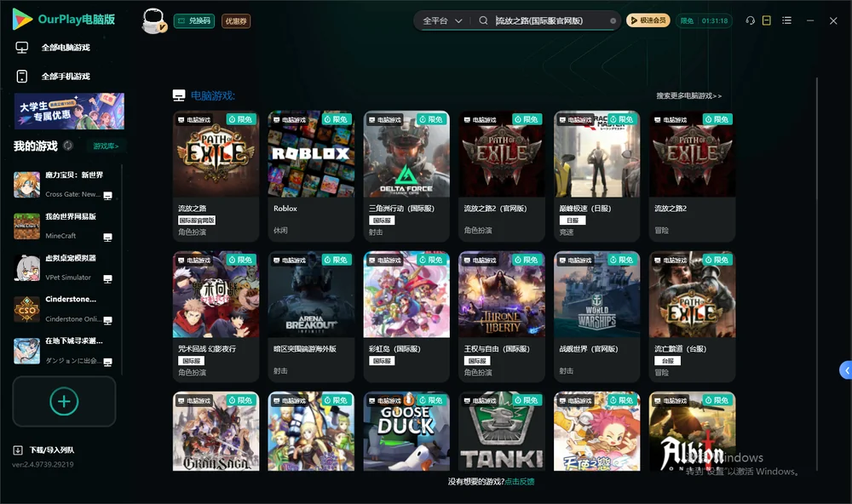This screenshot has width=852, height=504.
Task: Open the 王权与自由 (国际服) card
Action: tap(502, 317)
